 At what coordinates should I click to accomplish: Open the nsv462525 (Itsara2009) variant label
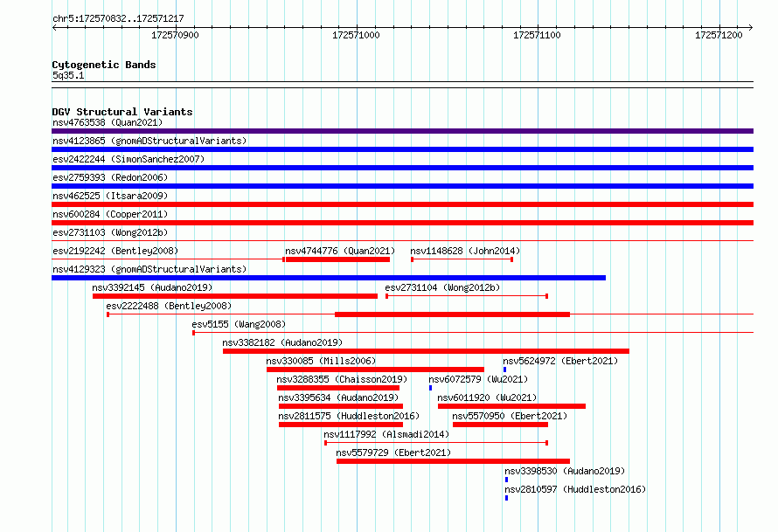click(x=110, y=196)
